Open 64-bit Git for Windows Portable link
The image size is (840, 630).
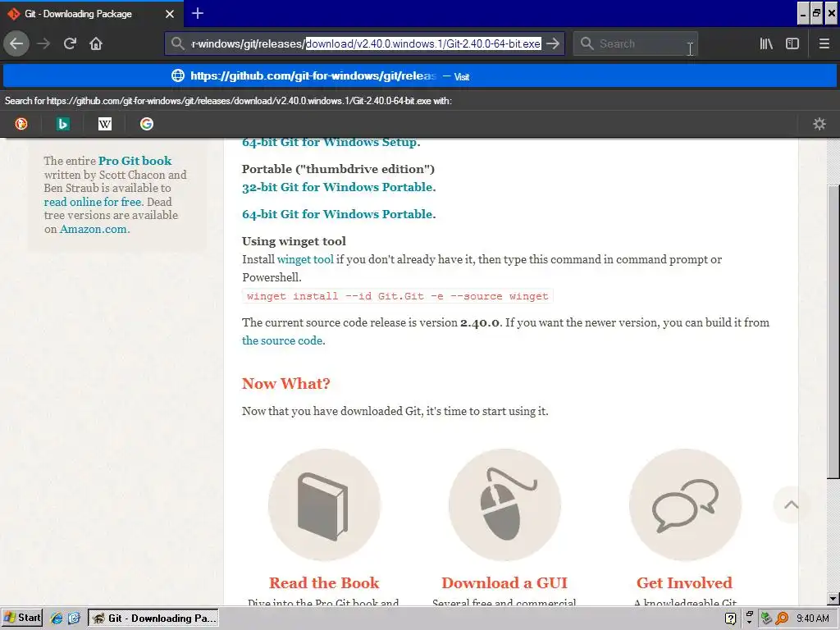(339, 214)
